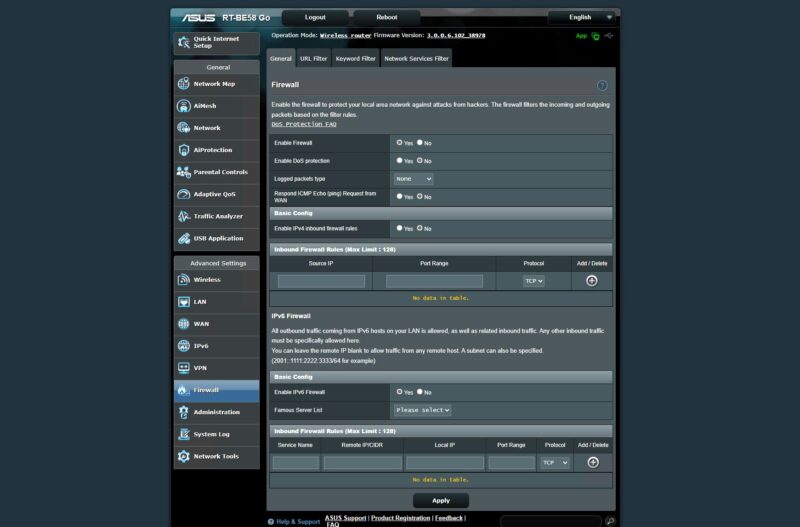Click the Firewall flame icon
The width and height of the screenshot is (800, 527).
(x=183, y=390)
